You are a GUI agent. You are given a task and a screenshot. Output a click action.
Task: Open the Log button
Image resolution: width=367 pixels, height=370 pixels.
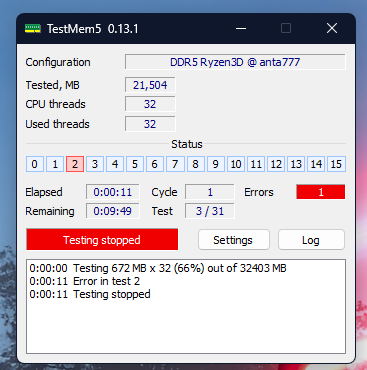(311, 240)
